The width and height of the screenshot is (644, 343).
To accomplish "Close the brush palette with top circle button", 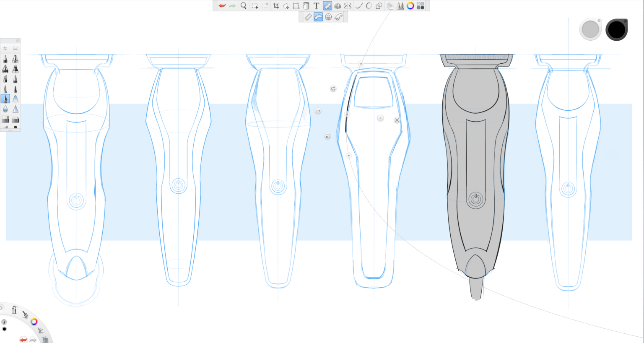I will tap(18, 41).
